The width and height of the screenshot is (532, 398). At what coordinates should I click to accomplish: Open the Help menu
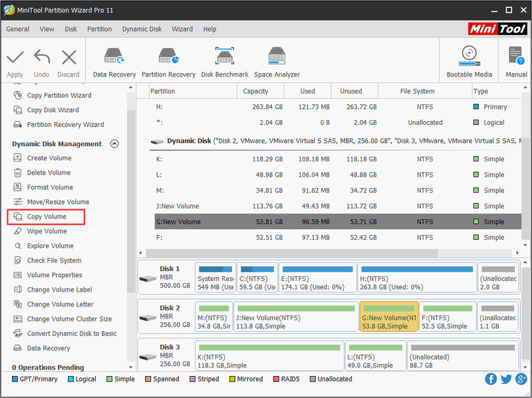tap(209, 29)
